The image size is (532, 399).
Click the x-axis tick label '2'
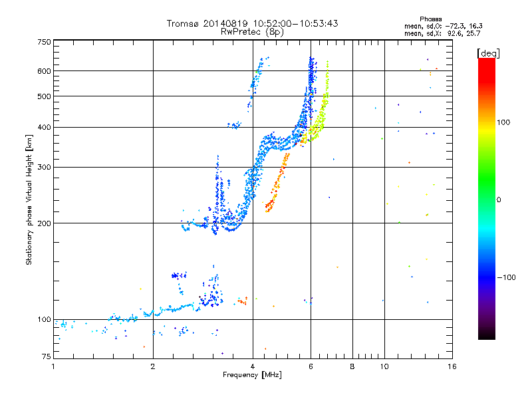tap(153, 366)
